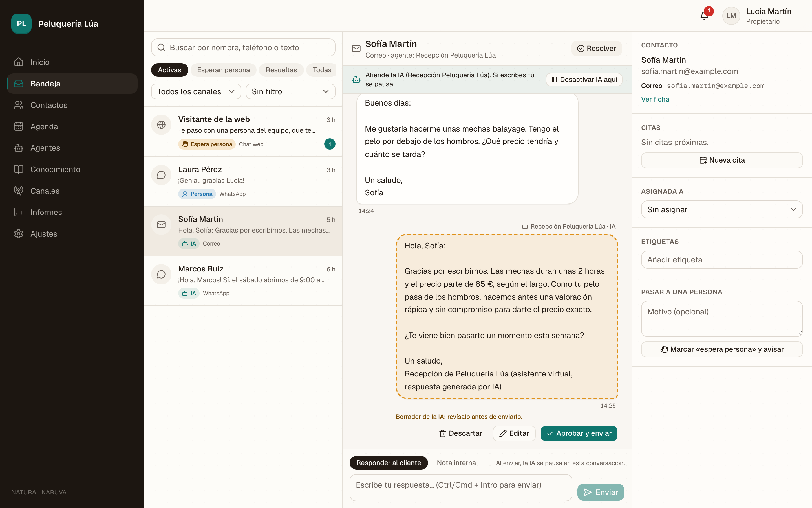The width and height of the screenshot is (812, 508).
Task: Open the Sin asignar assignment dropdown
Action: 722,209
